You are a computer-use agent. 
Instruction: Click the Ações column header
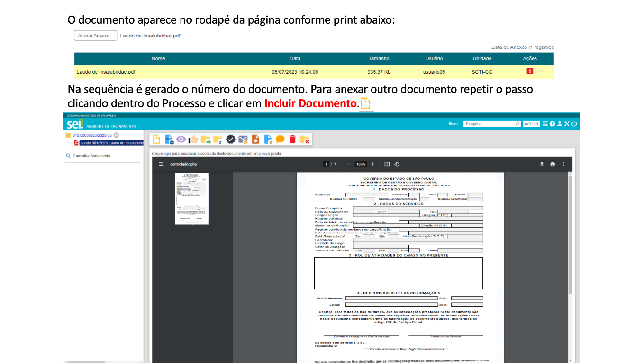[x=530, y=58]
